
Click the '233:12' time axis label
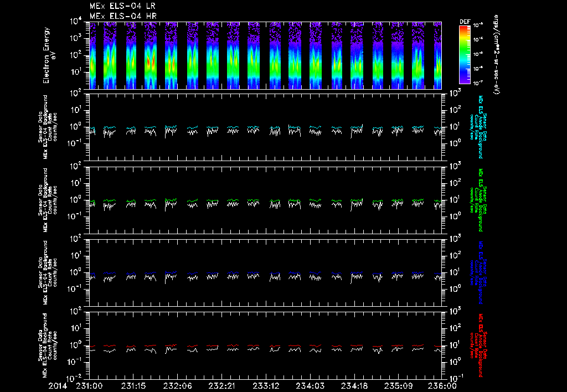click(x=266, y=386)
